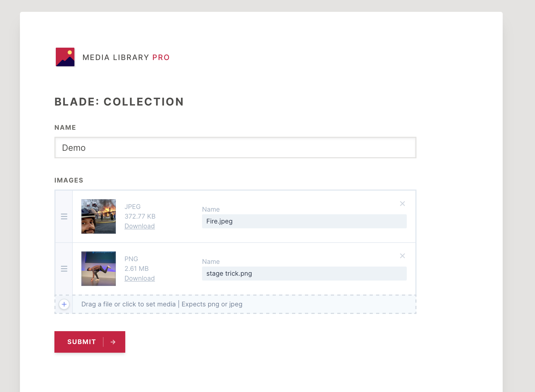Download the stage trick.png file
This screenshot has height=392, width=535.
[x=140, y=278]
